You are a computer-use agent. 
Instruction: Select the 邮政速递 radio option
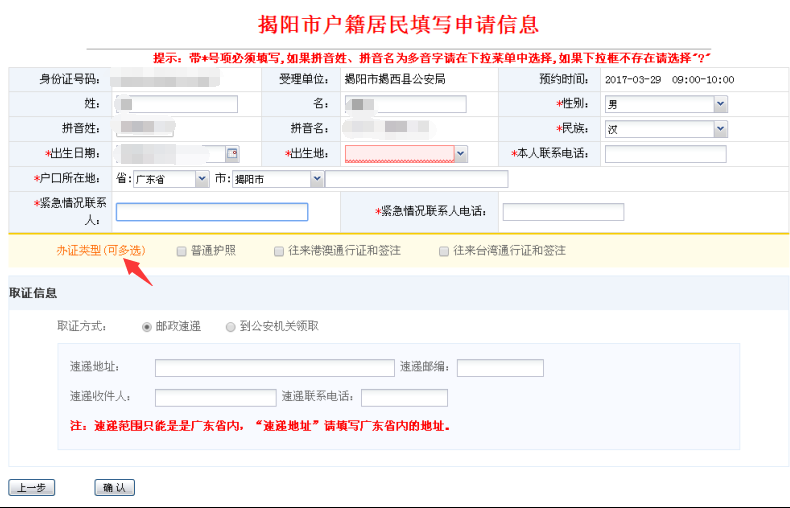pyautogui.click(x=147, y=327)
